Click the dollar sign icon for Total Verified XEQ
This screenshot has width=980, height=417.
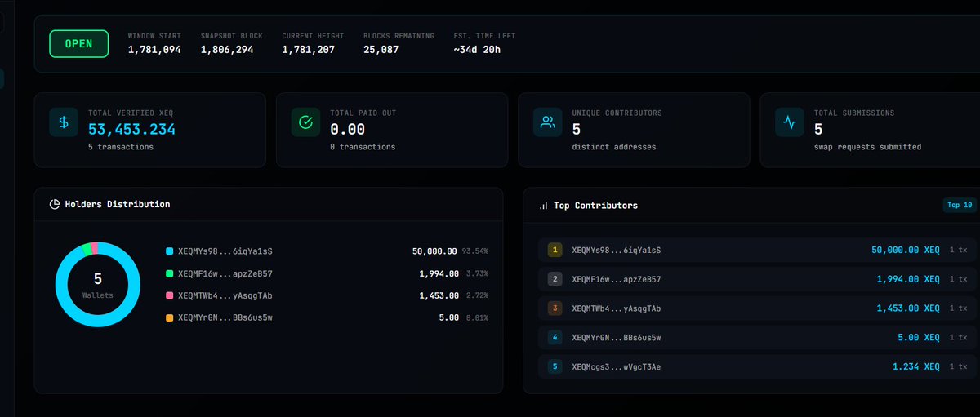tap(64, 122)
